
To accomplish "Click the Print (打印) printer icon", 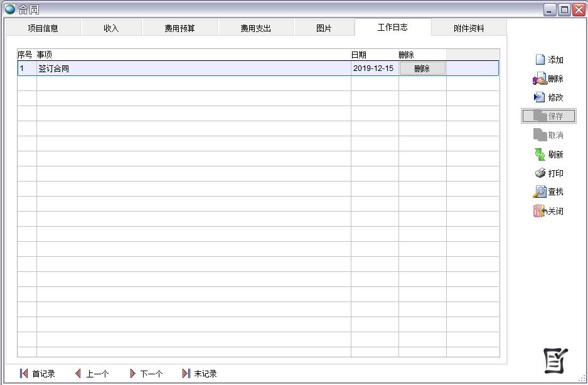I will pos(540,173).
